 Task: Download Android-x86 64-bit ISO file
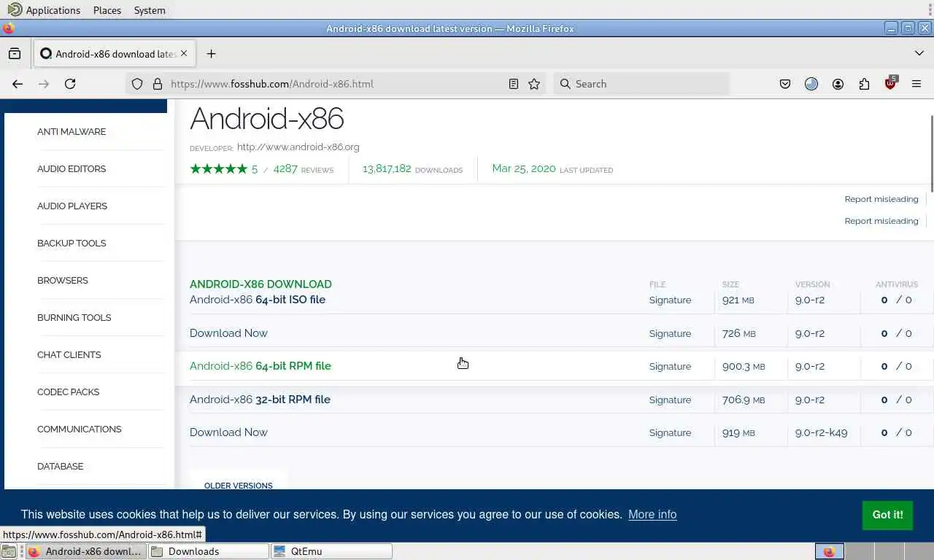(258, 300)
